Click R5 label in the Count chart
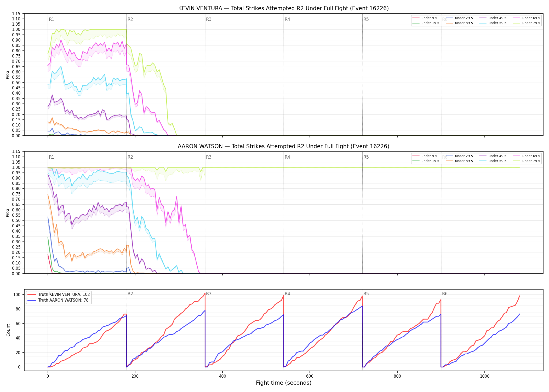The height and width of the screenshot is (392, 549). click(366, 294)
